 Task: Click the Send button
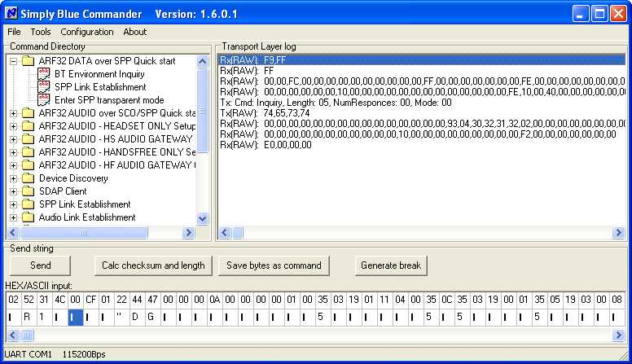(40, 265)
